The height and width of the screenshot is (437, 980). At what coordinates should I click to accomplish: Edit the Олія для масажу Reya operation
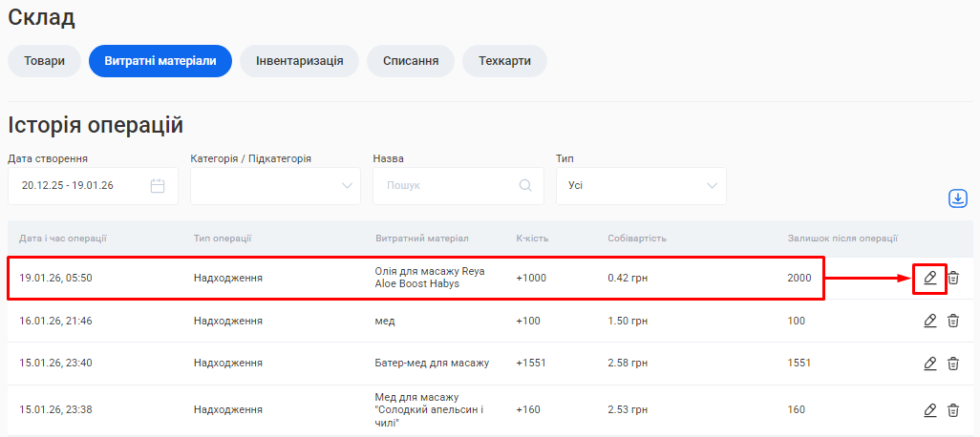point(929,278)
